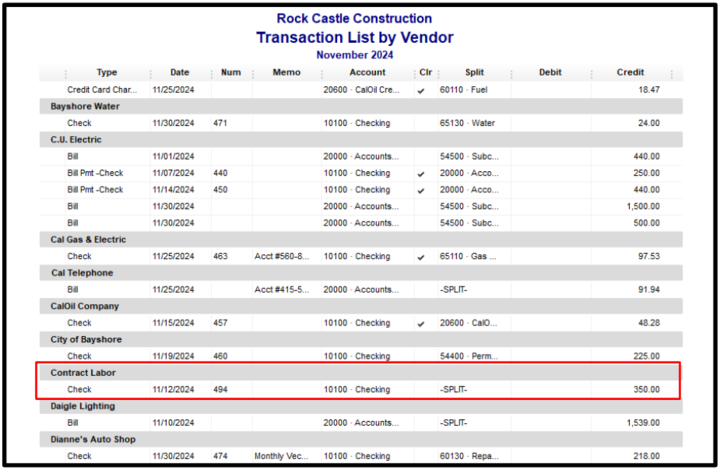This screenshot has height=470, width=720.
Task: Click the 218.00 credit amount
Action: (x=647, y=456)
